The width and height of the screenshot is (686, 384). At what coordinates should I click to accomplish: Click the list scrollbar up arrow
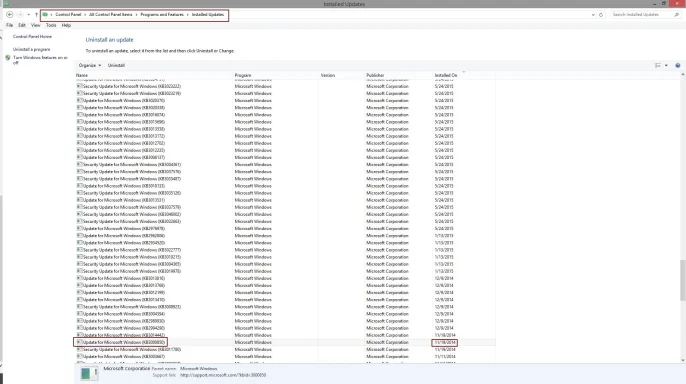(x=682, y=75)
